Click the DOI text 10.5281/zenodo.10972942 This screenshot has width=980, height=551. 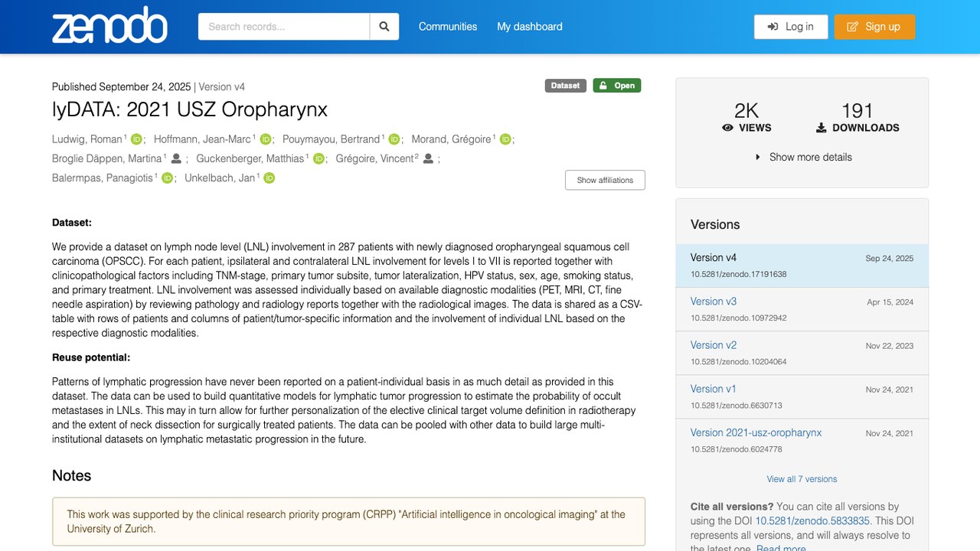[x=739, y=318]
